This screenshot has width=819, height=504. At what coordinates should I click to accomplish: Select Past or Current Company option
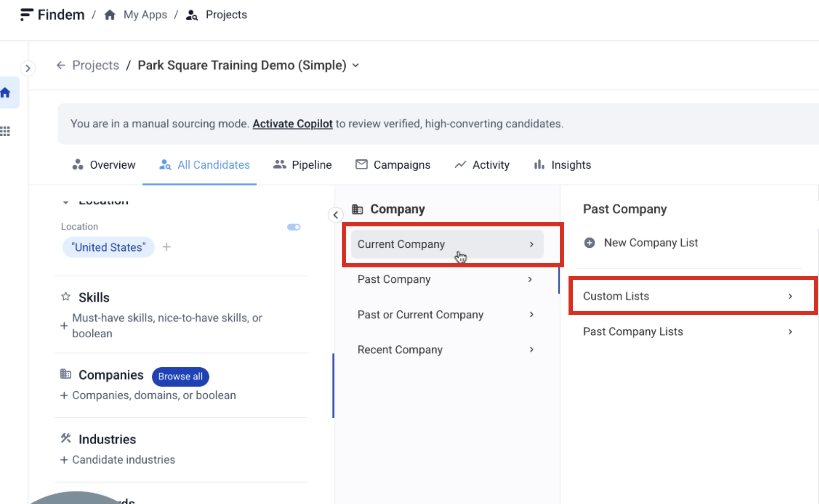[x=447, y=314]
